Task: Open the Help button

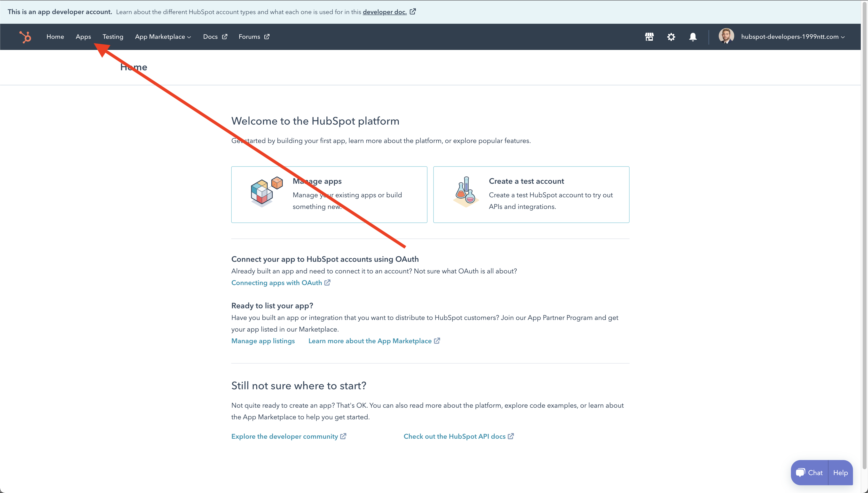Action: [840, 472]
